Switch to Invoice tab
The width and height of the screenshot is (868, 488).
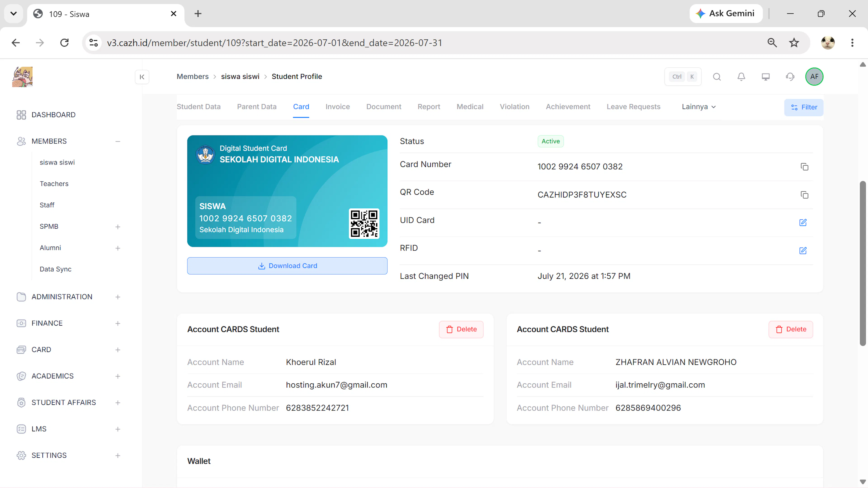point(338,107)
